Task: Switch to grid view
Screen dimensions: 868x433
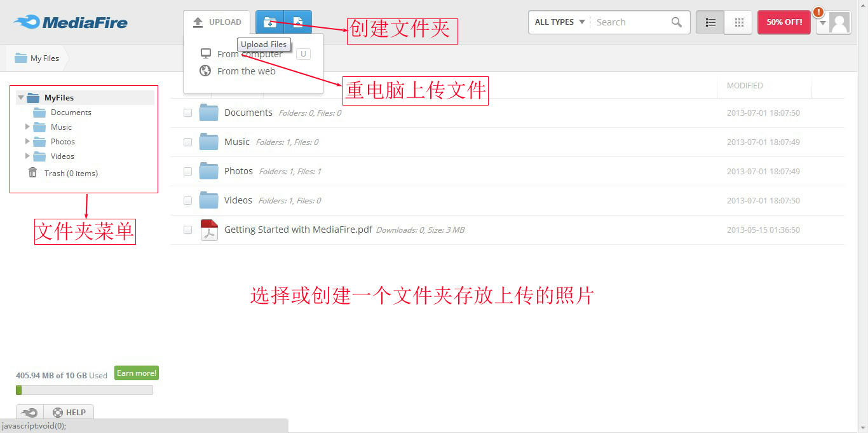Action: [738, 22]
